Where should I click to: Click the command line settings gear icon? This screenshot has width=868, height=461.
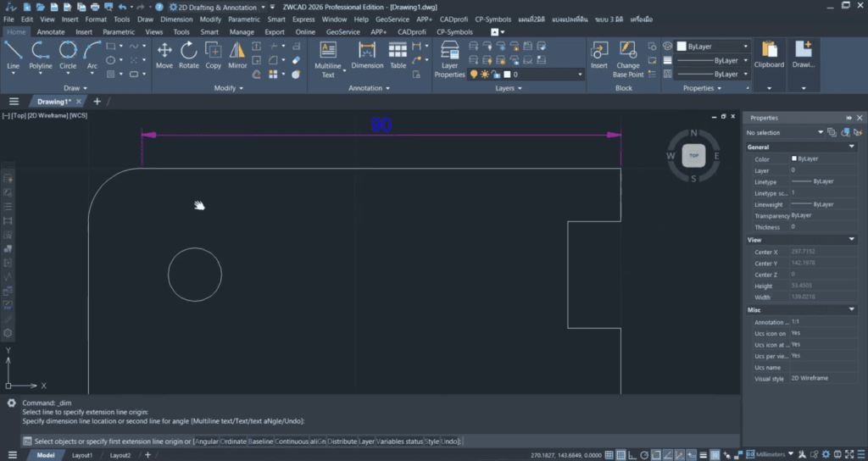[11, 403]
